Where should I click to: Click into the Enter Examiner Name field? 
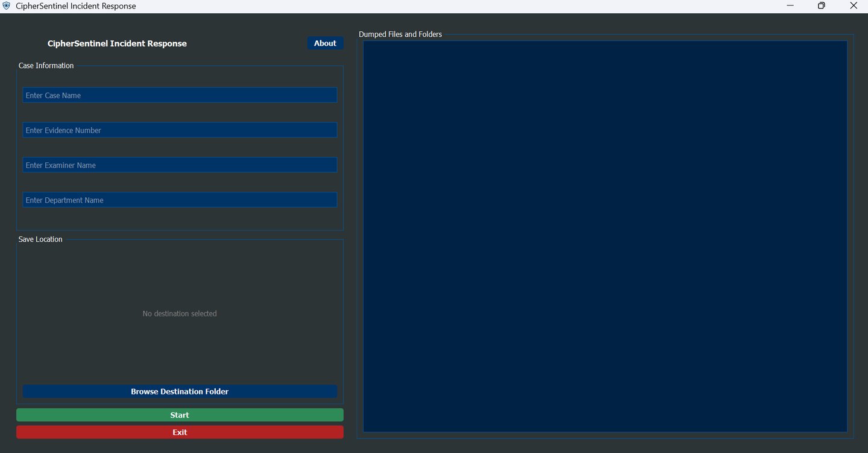tap(180, 165)
